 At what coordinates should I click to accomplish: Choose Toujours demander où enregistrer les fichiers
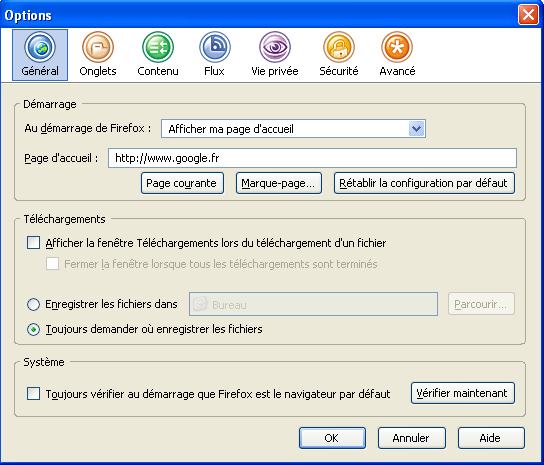(x=33, y=329)
